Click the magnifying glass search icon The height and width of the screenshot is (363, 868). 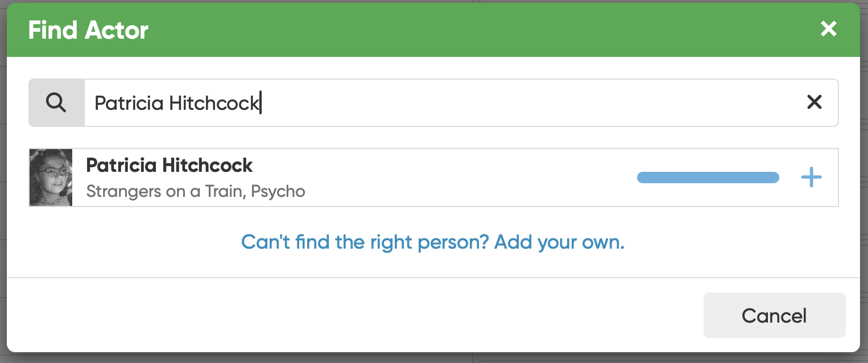pos(56,102)
